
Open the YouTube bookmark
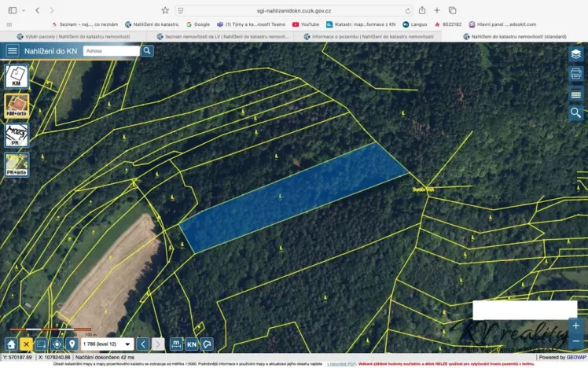point(306,24)
